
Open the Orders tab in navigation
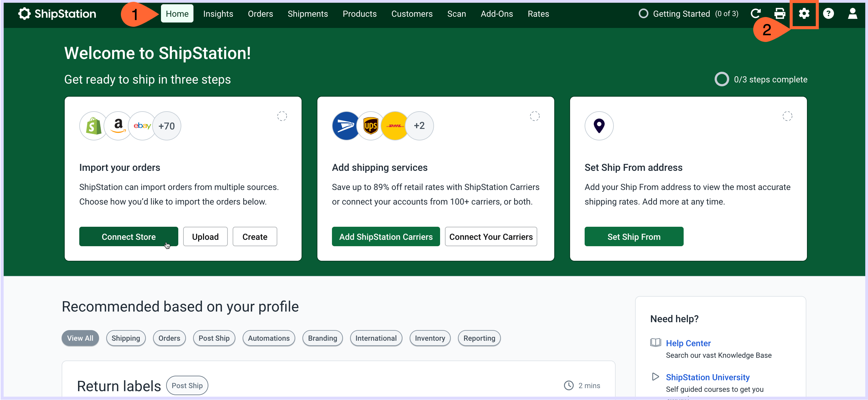pos(261,13)
